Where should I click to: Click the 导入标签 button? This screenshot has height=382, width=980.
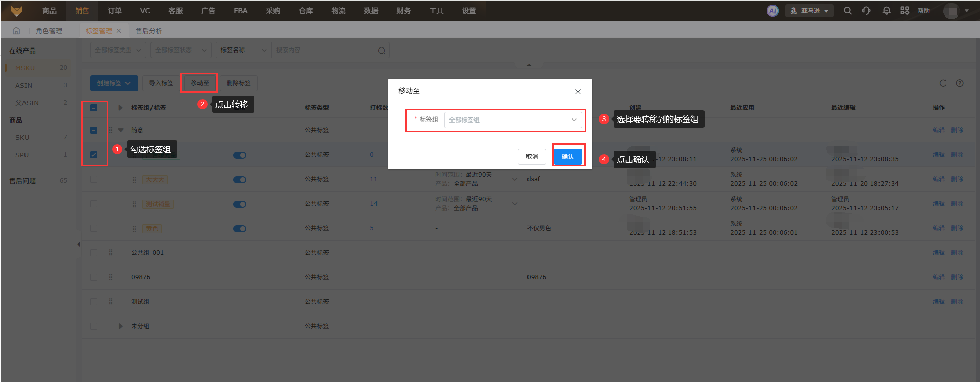(161, 83)
